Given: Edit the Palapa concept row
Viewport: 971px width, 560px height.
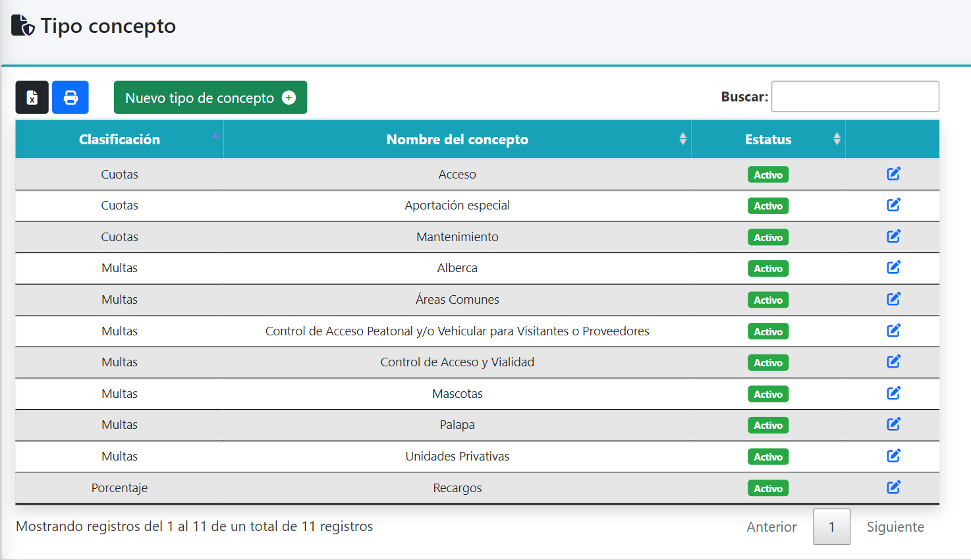Looking at the screenshot, I should [x=893, y=424].
